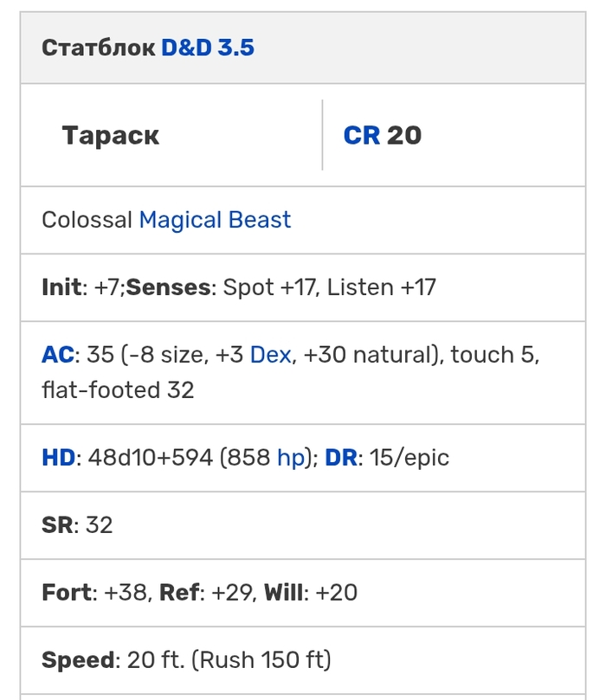Click the AC link
Viewport: 606px width, 700px height.
pyautogui.click(x=57, y=356)
